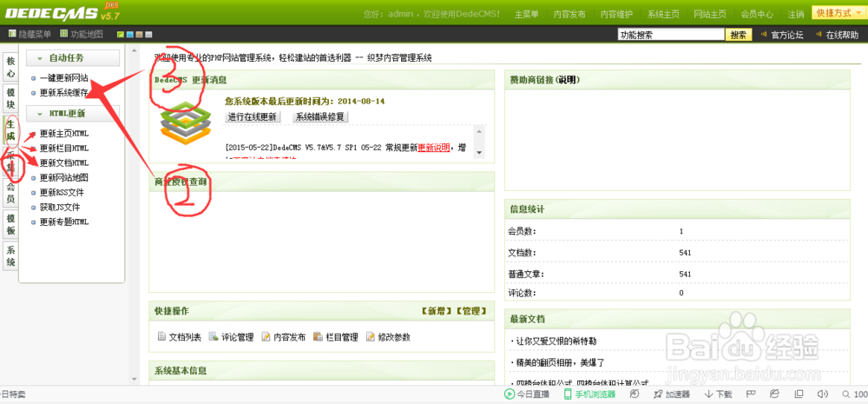Viewport: 868px width, 404px height.
Task: Open 获取JS文件 menu item
Action: (60, 208)
